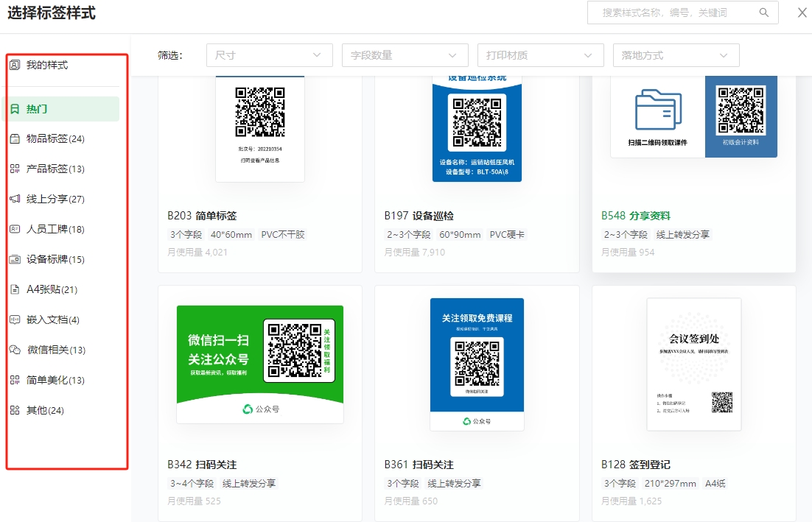
Task: Click the B128 签到登记 title
Action: 636,465
